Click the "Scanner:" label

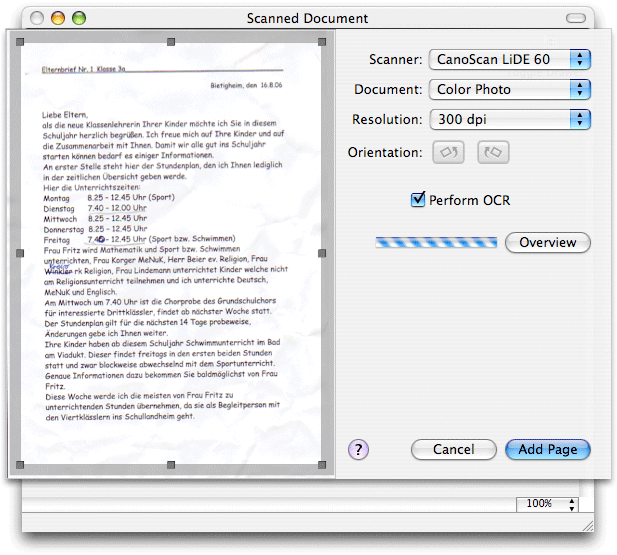coord(395,59)
